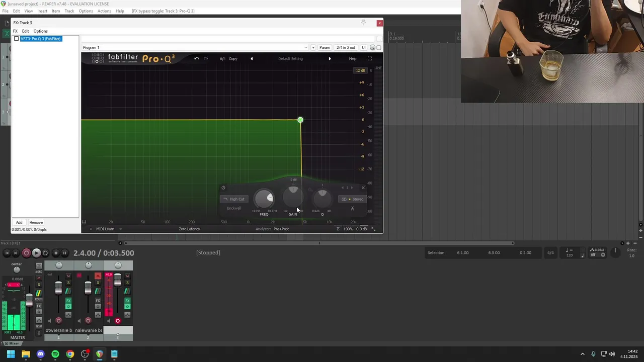
Task: Click the Param button
Action: (x=325, y=48)
